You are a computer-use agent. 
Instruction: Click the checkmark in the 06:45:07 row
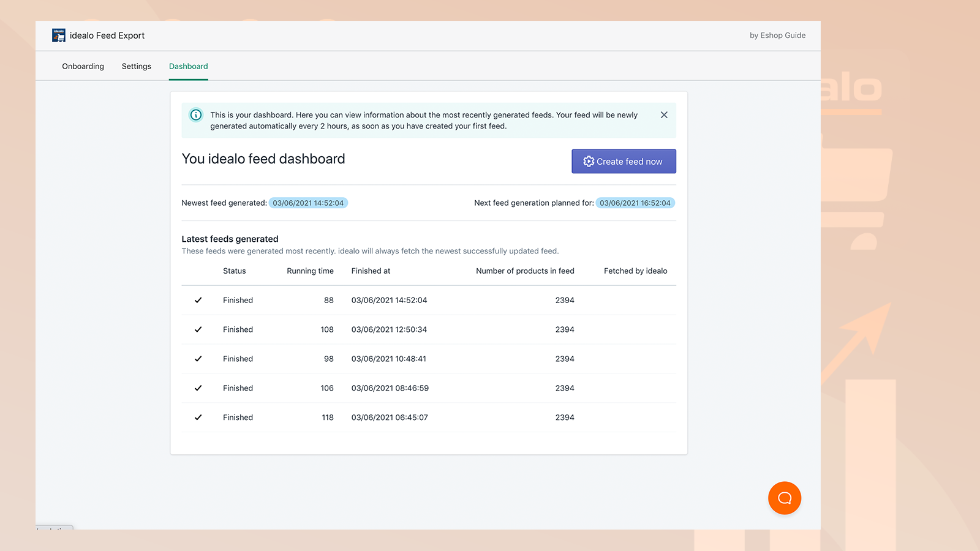198,418
